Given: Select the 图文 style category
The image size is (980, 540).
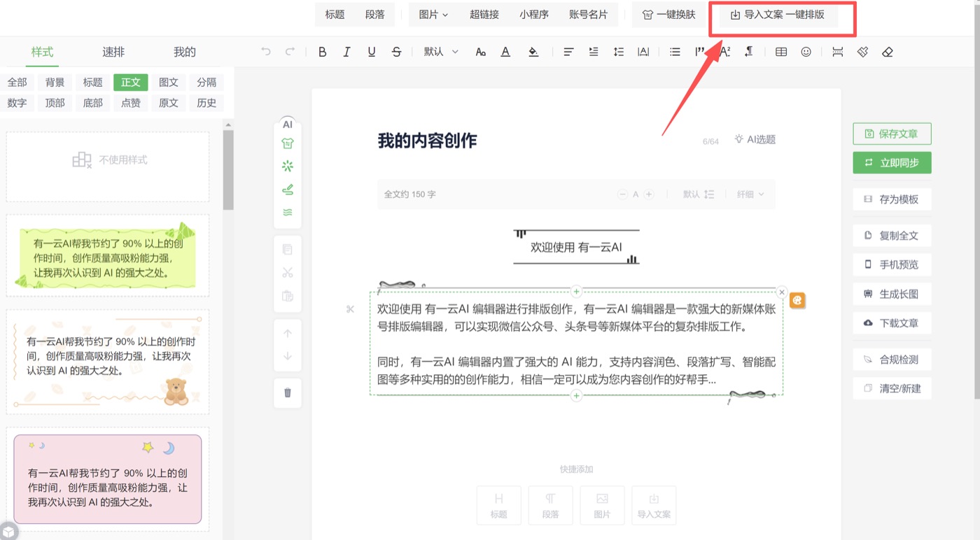Looking at the screenshot, I should (169, 83).
